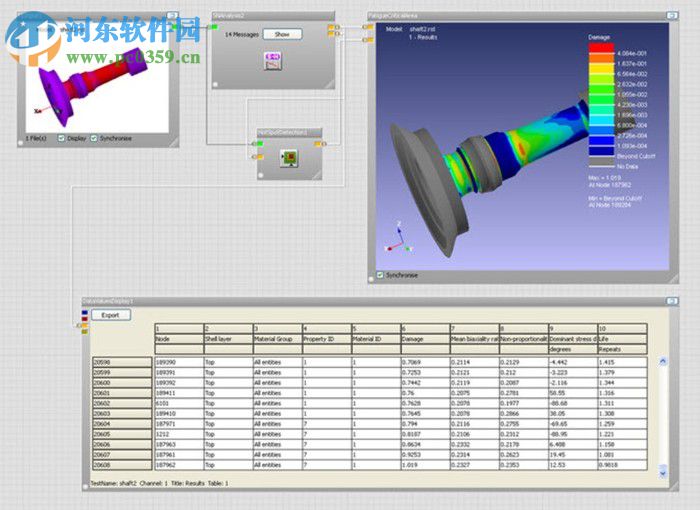This screenshot has height=510, width=700.
Task: Select the Material ID column header
Action: point(376,339)
